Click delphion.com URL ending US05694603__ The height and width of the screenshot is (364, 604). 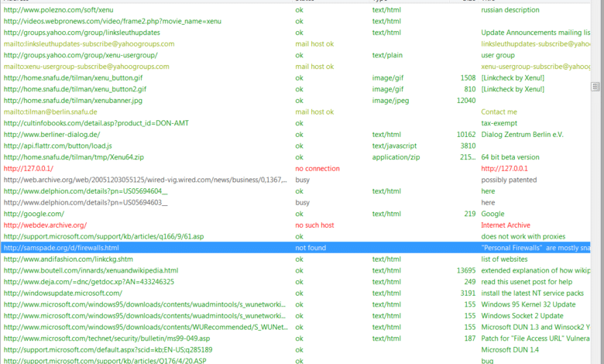tap(85, 203)
